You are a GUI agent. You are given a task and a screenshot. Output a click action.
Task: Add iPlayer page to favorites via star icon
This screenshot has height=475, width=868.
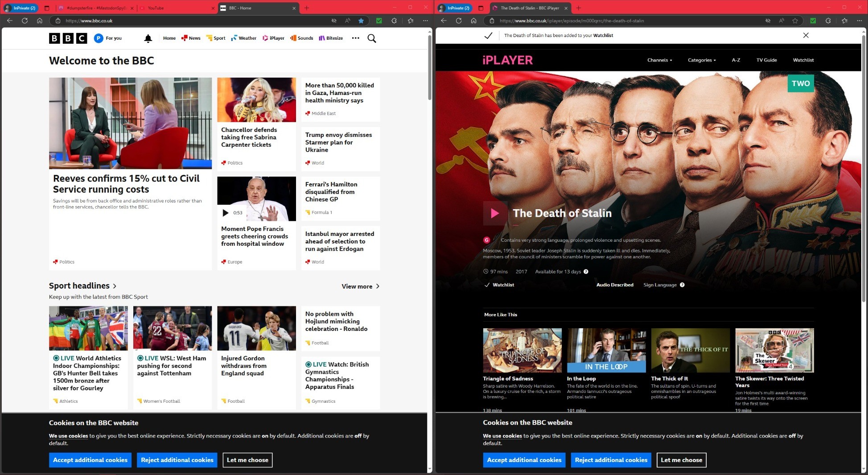tap(795, 21)
